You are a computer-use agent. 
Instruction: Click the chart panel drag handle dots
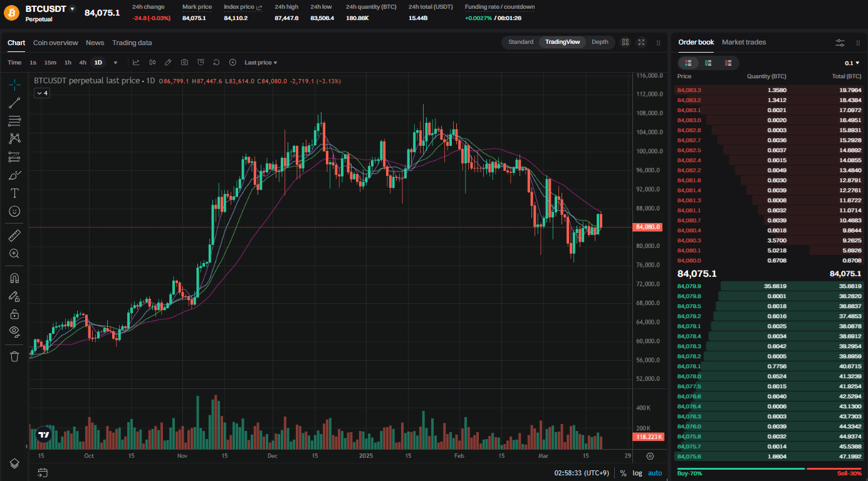[658, 43]
